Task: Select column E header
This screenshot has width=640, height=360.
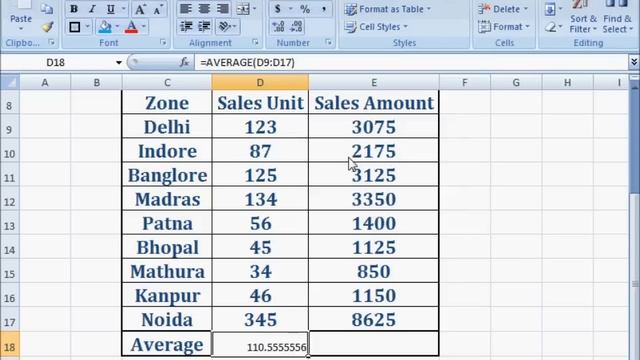Action: click(x=374, y=82)
